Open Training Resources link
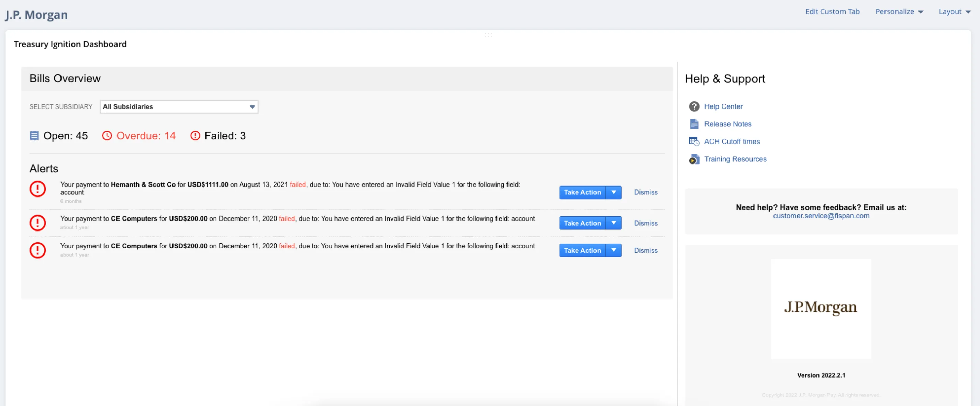This screenshot has width=980, height=406. [735, 159]
